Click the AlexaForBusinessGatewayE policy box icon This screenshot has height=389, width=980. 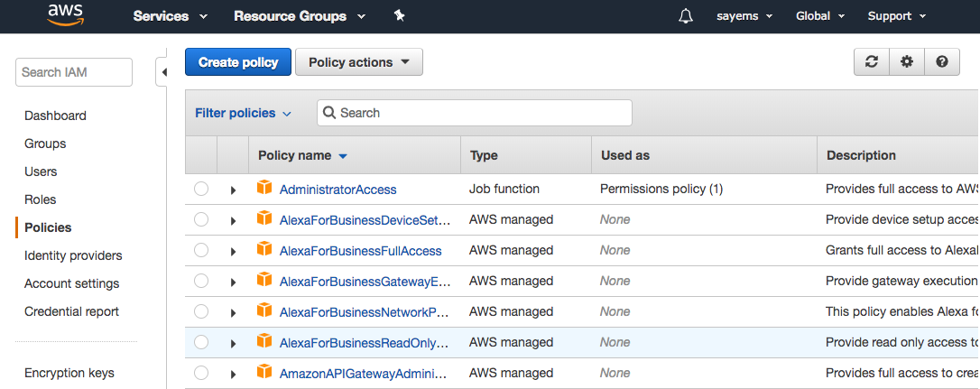click(x=264, y=279)
